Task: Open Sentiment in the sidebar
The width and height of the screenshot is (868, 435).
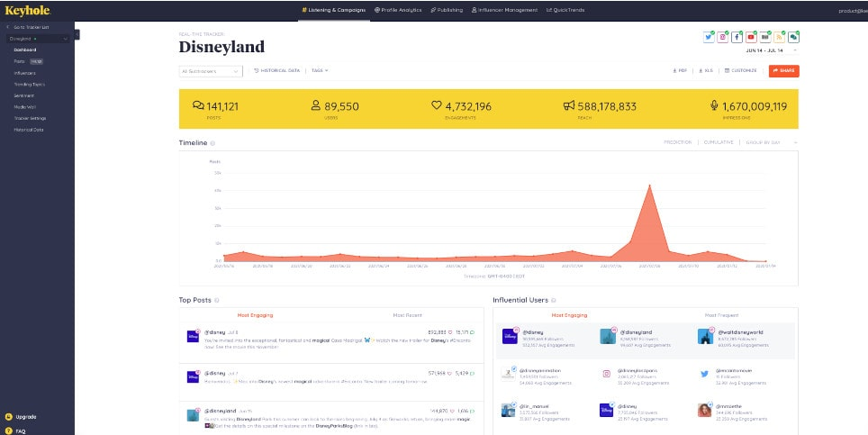Action: (23, 95)
